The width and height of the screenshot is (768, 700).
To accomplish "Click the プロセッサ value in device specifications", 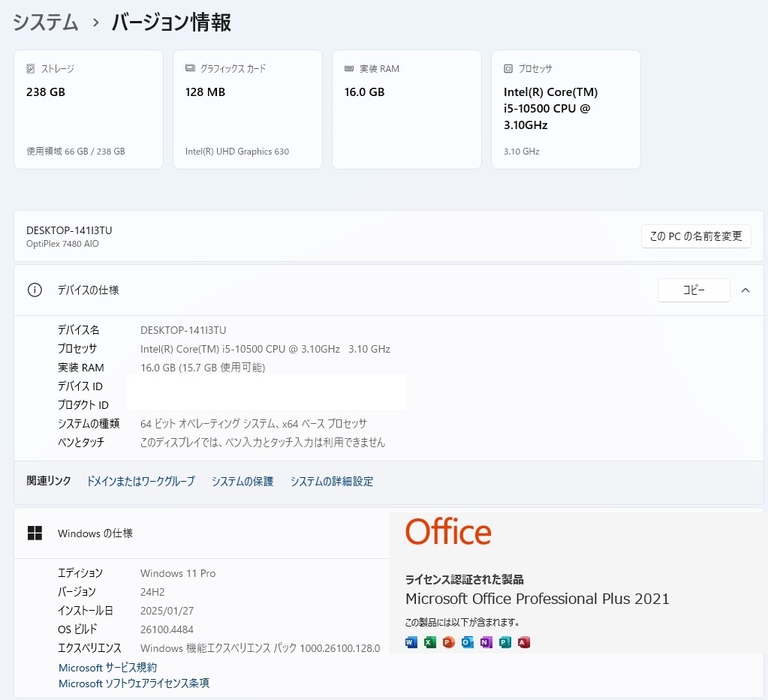I will point(266,349).
